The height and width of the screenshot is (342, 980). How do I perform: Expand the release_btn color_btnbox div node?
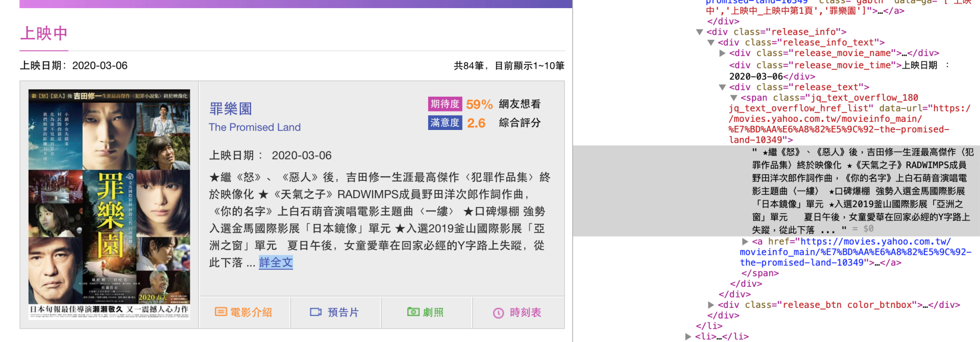click(x=711, y=305)
